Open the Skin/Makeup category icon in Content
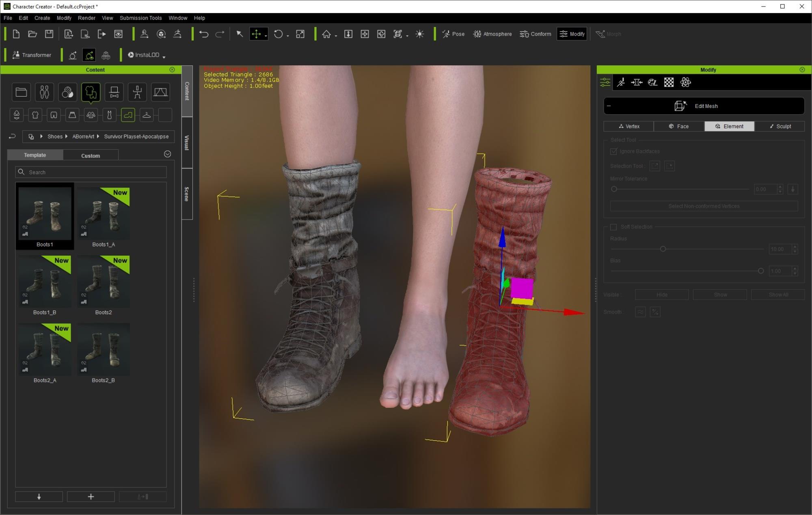 click(67, 93)
